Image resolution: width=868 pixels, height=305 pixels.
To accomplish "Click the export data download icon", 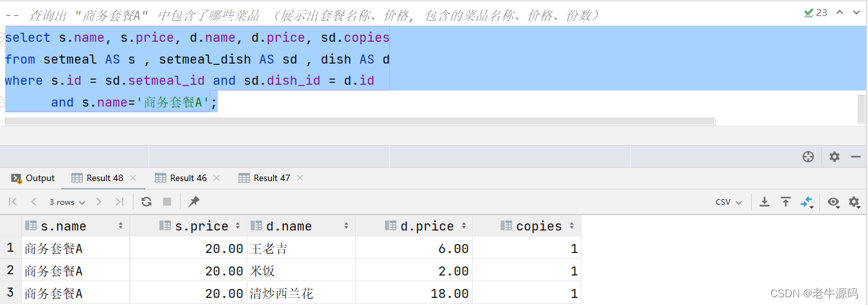I will 765,202.
